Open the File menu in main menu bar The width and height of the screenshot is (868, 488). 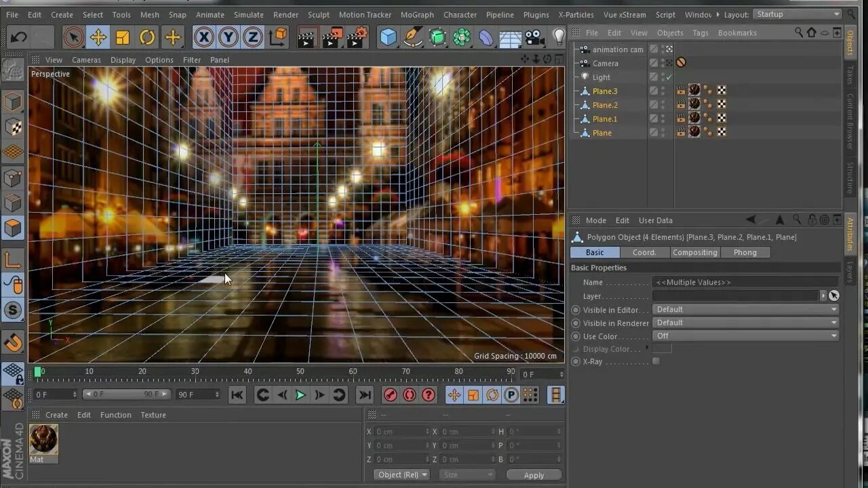point(12,15)
